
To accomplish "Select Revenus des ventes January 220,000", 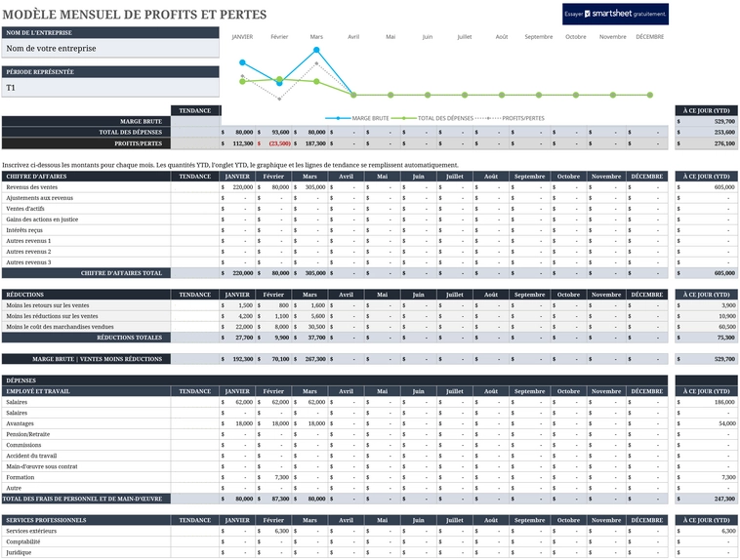I will pos(237,187).
